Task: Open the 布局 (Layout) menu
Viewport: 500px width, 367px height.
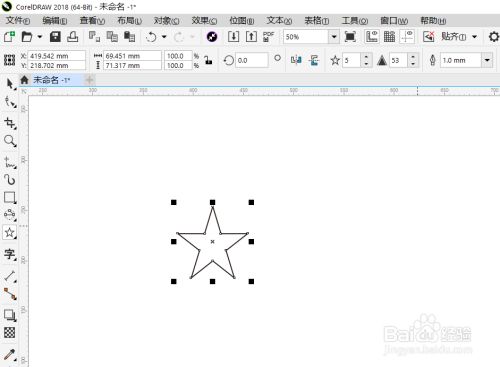Action: [x=130, y=21]
